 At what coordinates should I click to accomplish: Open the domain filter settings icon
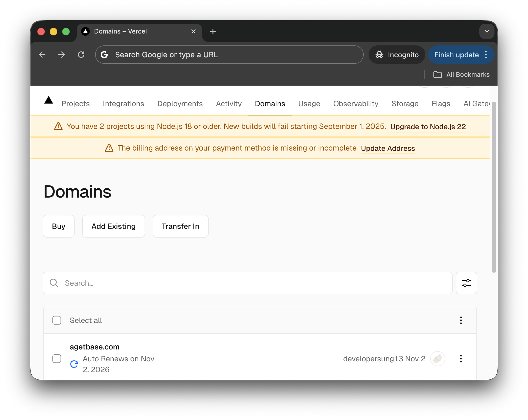(x=466, y=283)
